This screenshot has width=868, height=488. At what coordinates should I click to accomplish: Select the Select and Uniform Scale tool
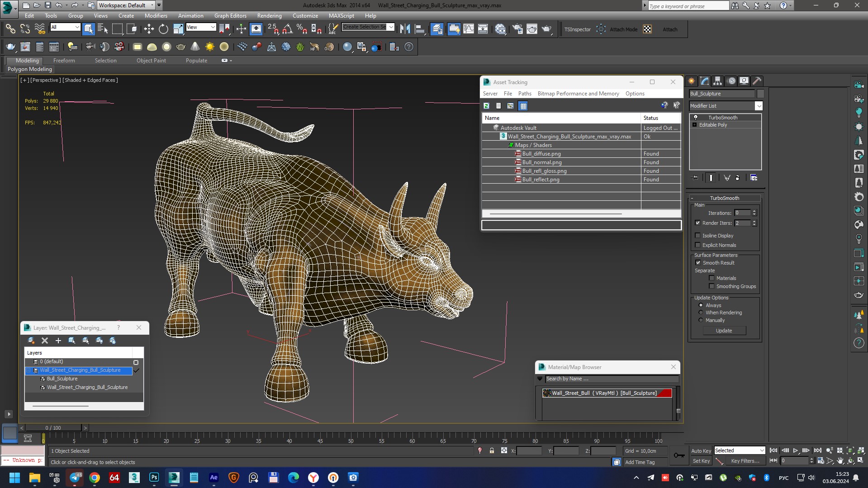tap(178, 29)
